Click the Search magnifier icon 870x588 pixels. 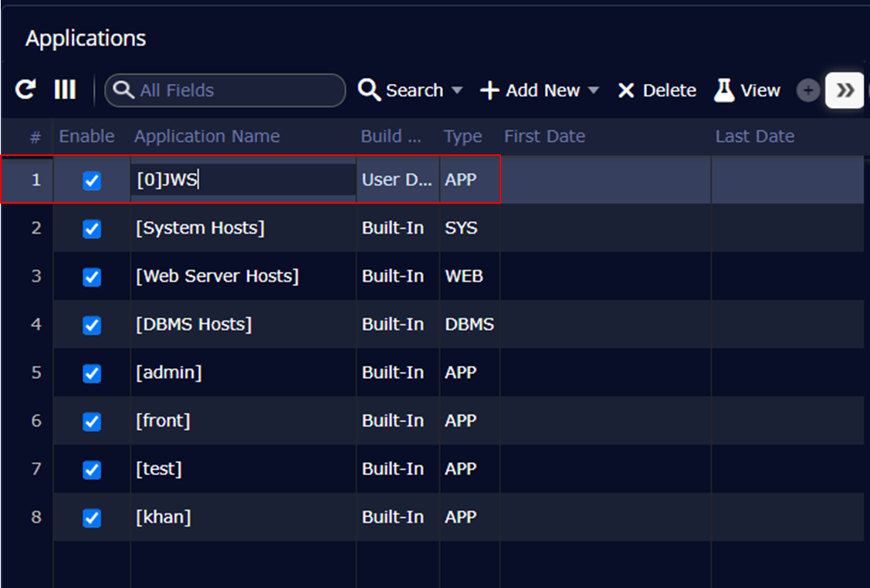(369, 90)
